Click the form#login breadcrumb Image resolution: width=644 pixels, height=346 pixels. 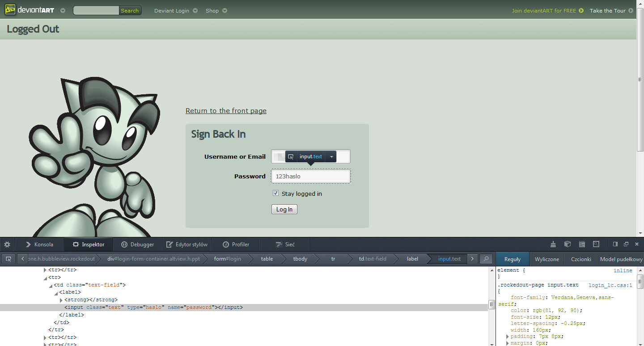click(228, 259)
